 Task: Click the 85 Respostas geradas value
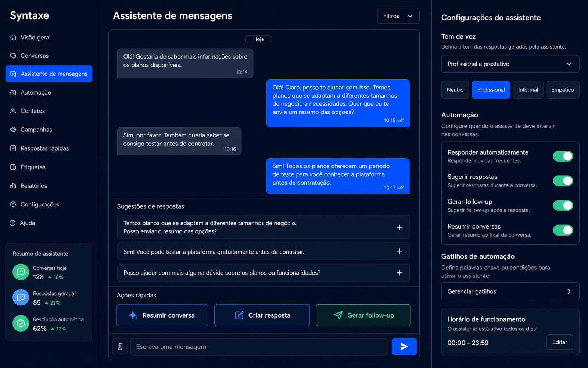point(37,302)
